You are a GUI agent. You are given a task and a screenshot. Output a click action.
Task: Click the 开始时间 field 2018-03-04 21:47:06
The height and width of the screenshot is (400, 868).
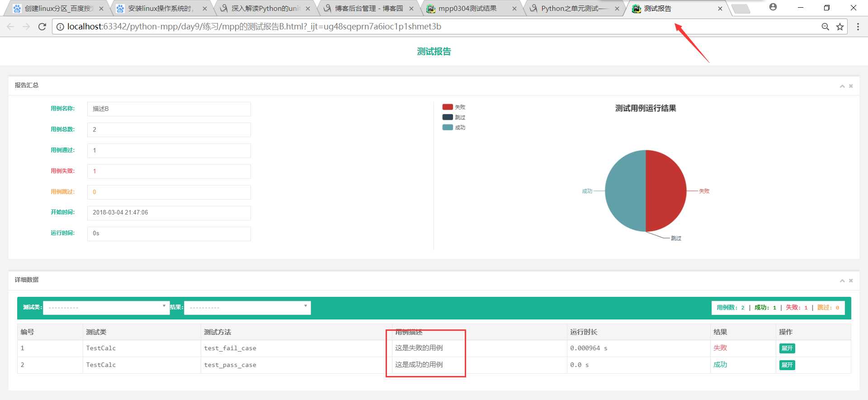[169, 213]
